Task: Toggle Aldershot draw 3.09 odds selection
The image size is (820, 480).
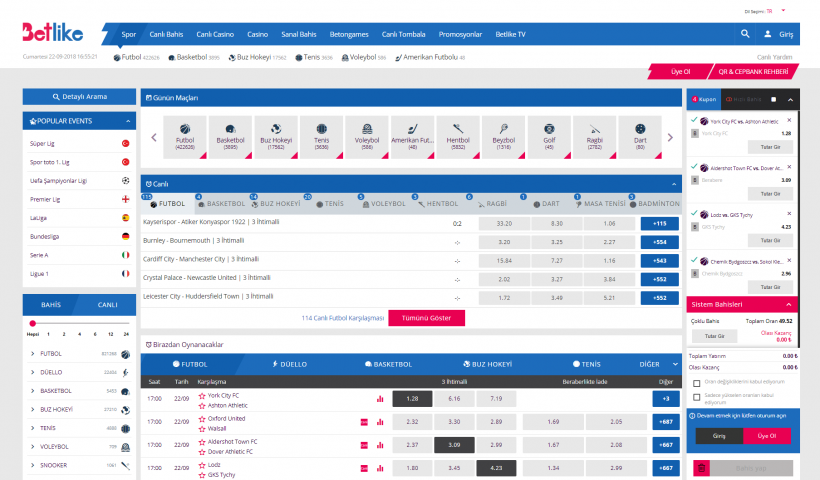Action: [454, 445]
